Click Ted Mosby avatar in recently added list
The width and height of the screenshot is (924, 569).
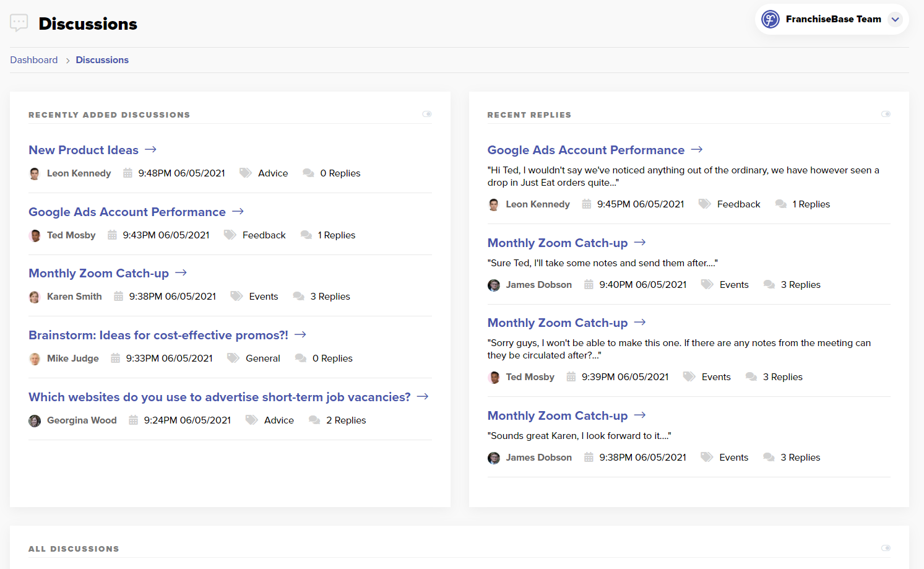[35, 235]
